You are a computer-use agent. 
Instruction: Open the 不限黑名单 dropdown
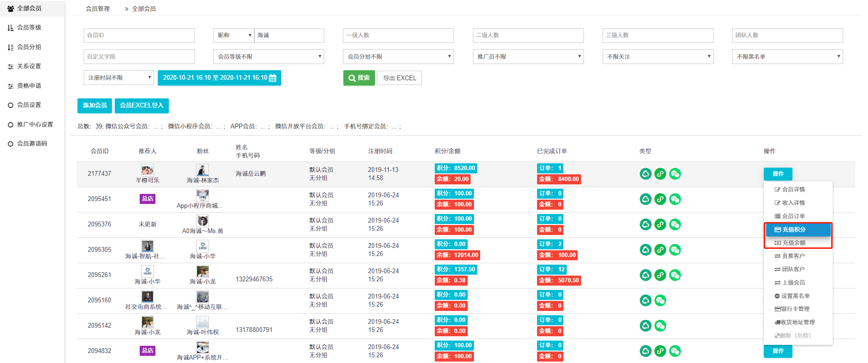pyautogui.click(x=787, y=57)
